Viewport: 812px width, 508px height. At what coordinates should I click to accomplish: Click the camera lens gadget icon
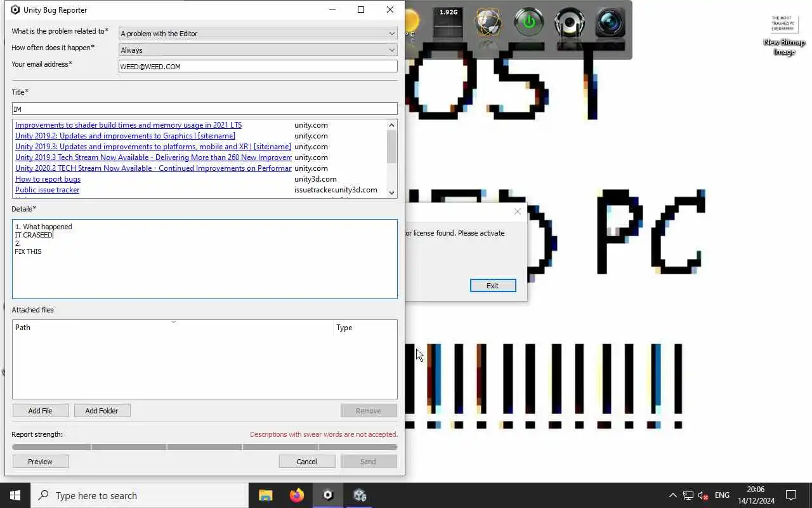pyautogui.click(x=610, y=23)
